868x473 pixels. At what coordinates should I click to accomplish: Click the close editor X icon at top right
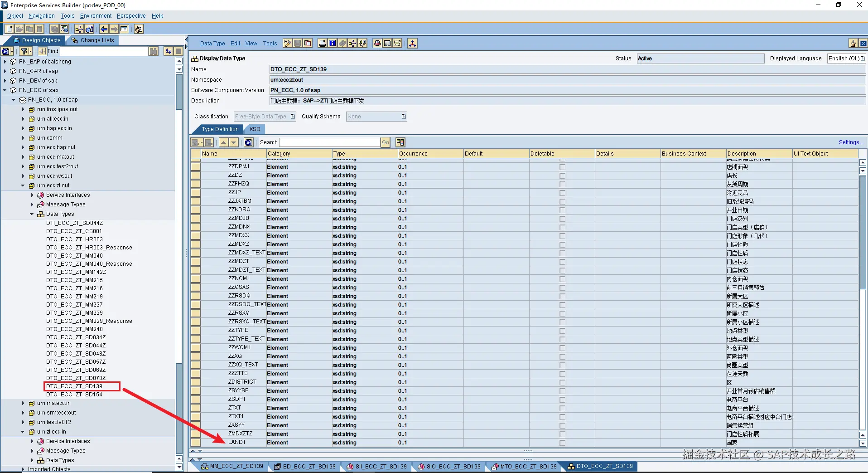[863, 44]
